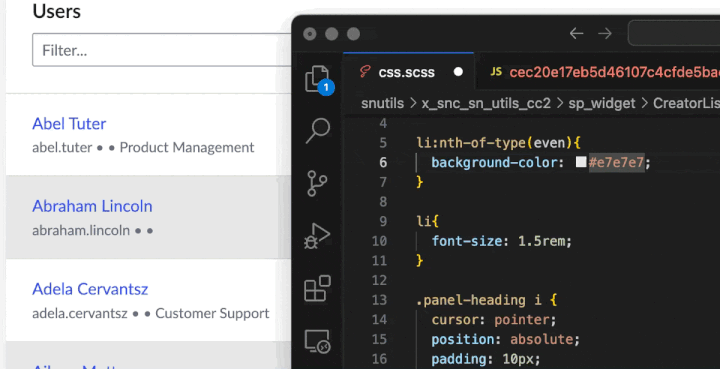Click line number 13 in the gutter

pos(379,300)
